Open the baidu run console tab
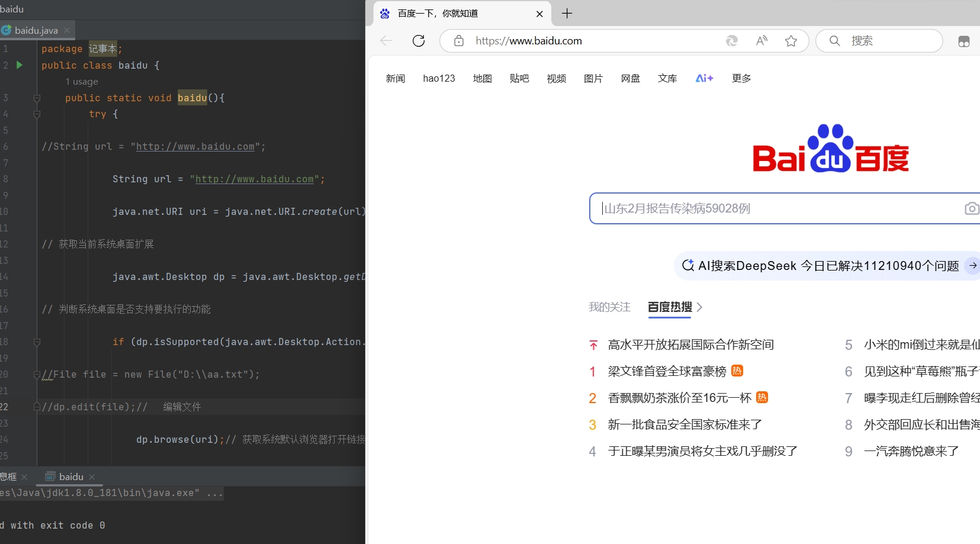The width and height of the screenshot is (980, 544). pos(70,477)
